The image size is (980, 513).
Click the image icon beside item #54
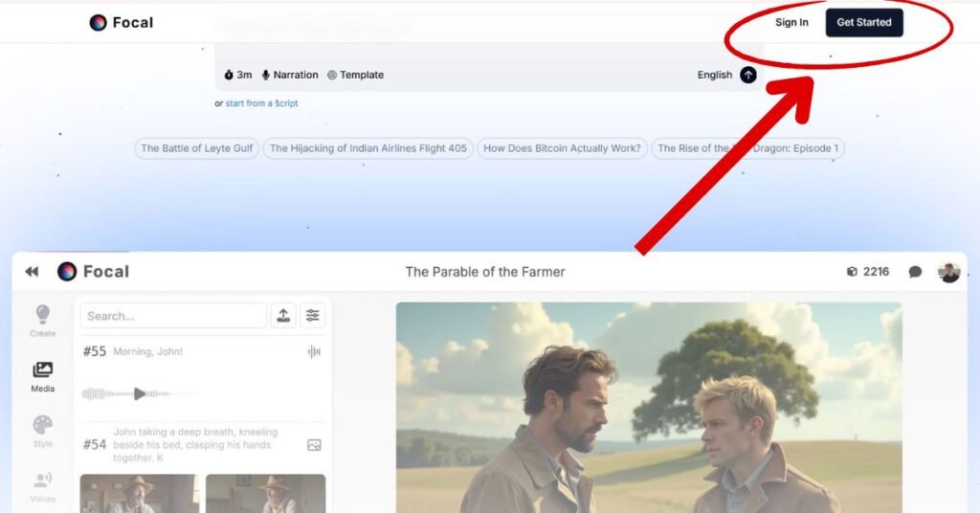coord(313,445)
